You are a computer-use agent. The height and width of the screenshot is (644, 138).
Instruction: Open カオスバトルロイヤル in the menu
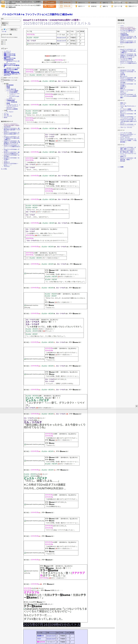10,64
